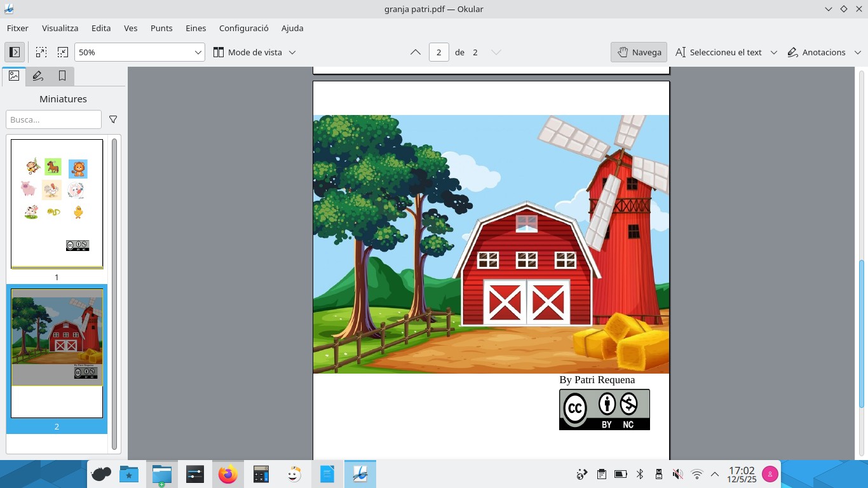The height and width of the screenshot is (488, 868).
Task: Open the calculator from the taskbar
Action: (261, 474)
